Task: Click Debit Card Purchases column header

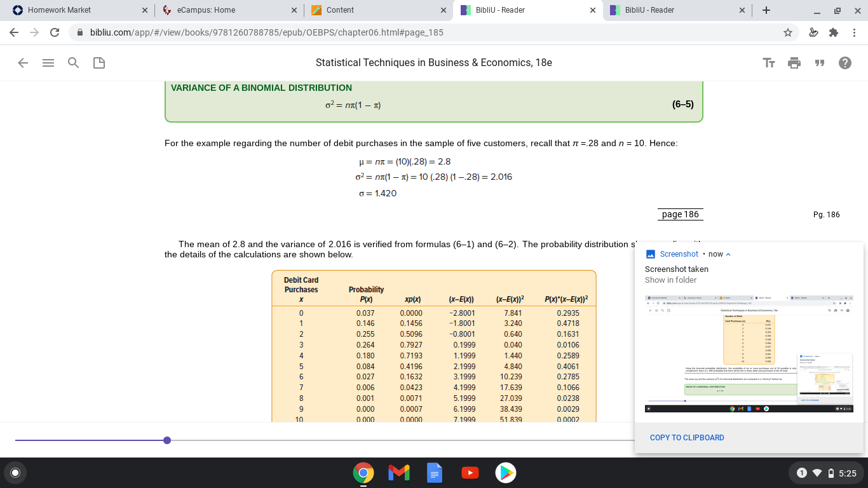Action: 301,289
